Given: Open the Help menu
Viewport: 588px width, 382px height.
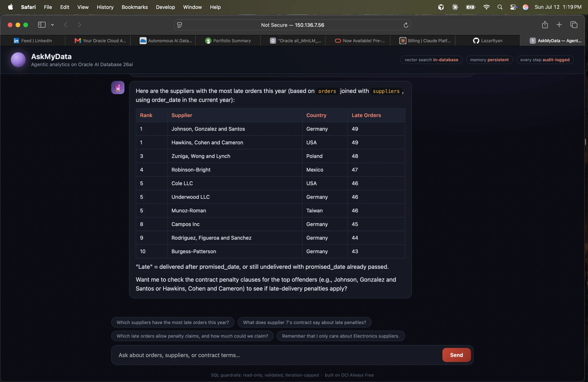Looking at the screenshot, I should (x=215, y=7).
